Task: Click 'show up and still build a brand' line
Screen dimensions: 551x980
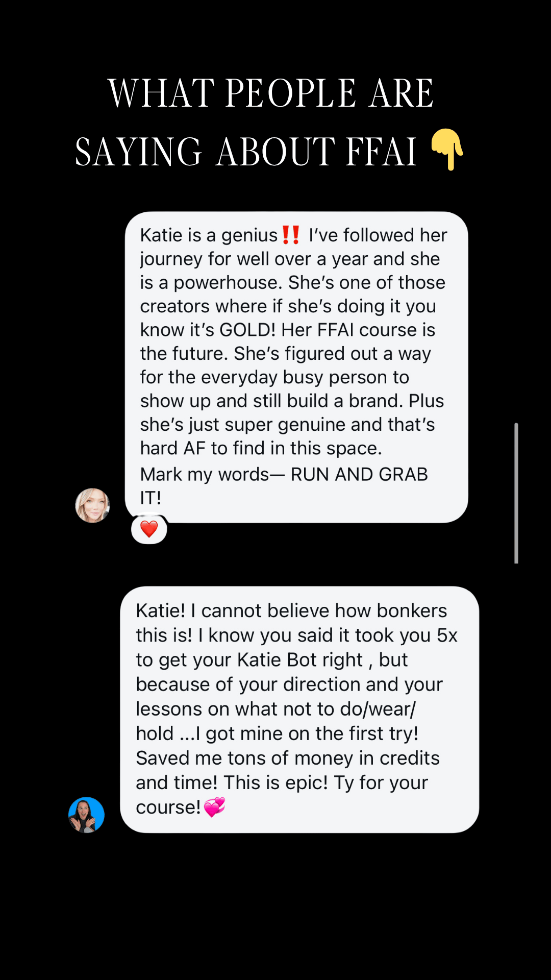Action: (272, 401)
